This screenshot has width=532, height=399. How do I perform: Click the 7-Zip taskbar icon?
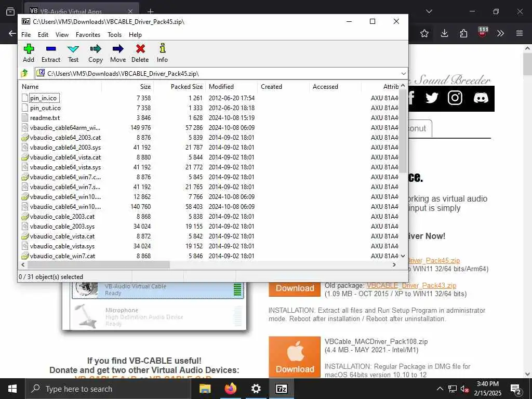pyautogui.click(x=282, y=389)
